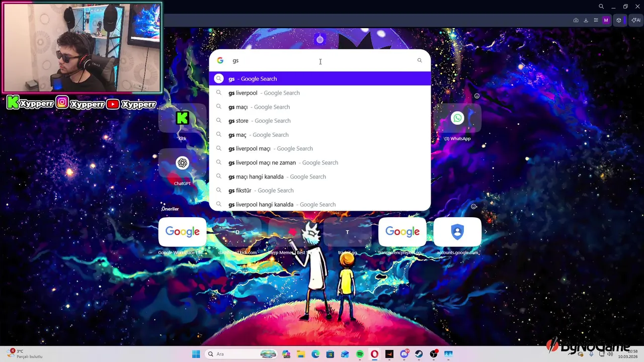The image size is (644, 362).
Task: Select the 'gs liverpool maçı' suggestion
Action: [x=320, y=149]
